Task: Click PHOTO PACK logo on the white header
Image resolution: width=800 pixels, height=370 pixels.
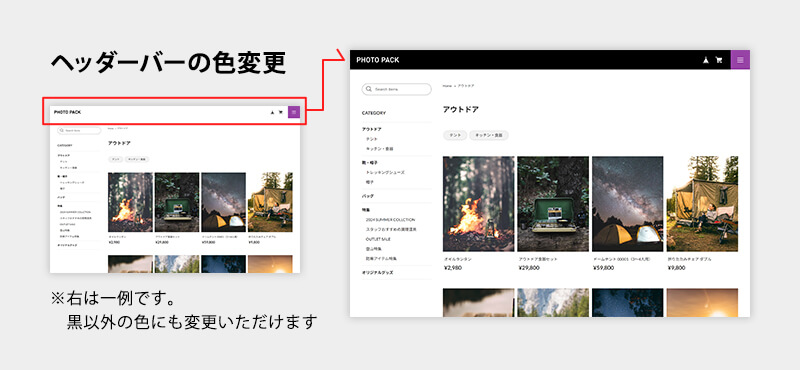Action: 67,112
